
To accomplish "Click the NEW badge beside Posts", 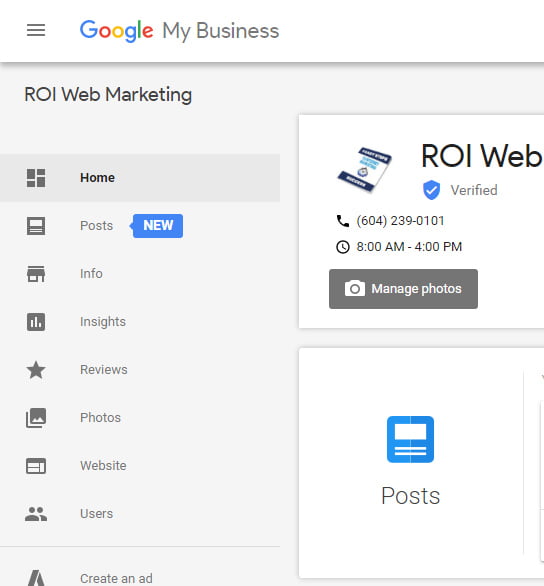I will pos(157,226).
